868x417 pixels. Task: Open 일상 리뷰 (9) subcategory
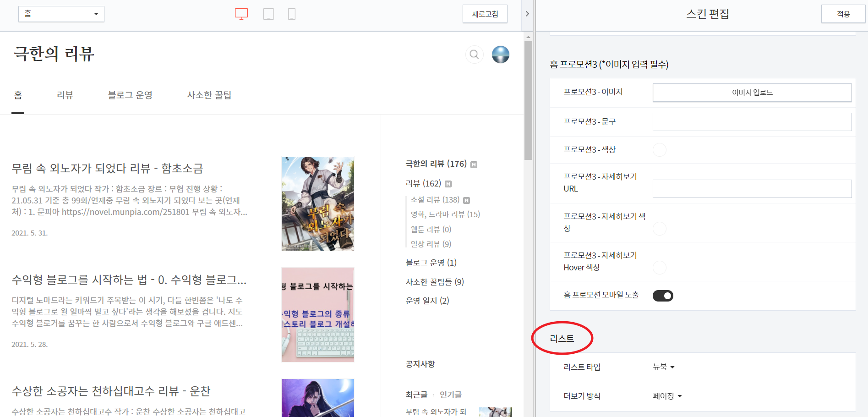pos(431,244)
